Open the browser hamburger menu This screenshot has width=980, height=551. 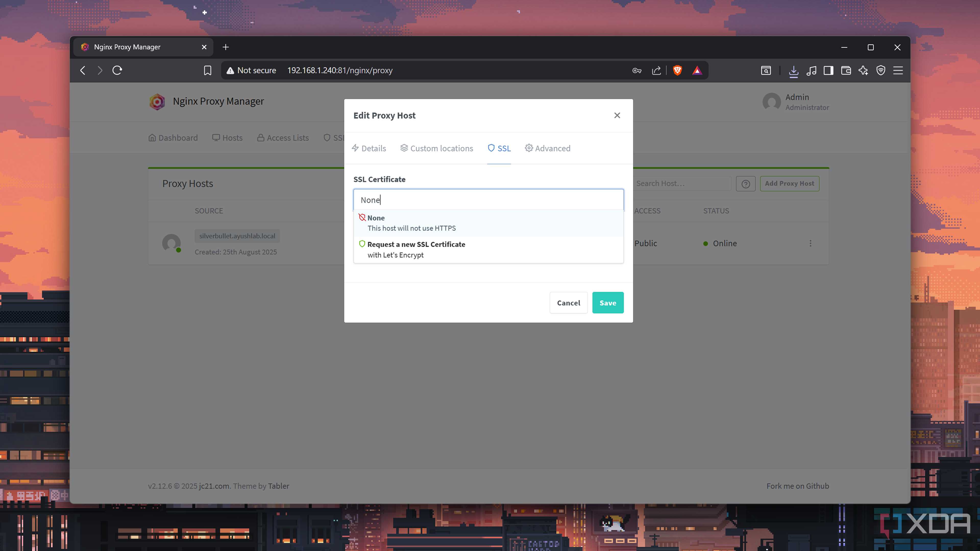(898, 70)
